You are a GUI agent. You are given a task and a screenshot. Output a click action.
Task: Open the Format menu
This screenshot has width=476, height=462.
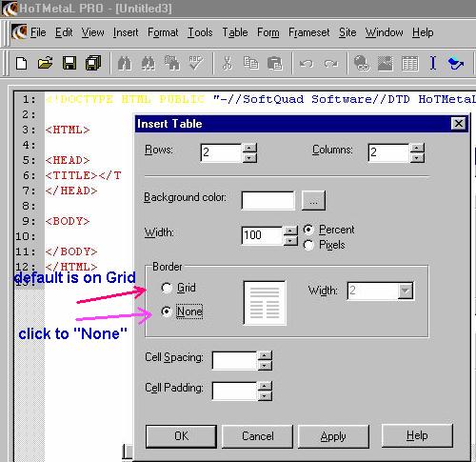click(x=163, y=32)
